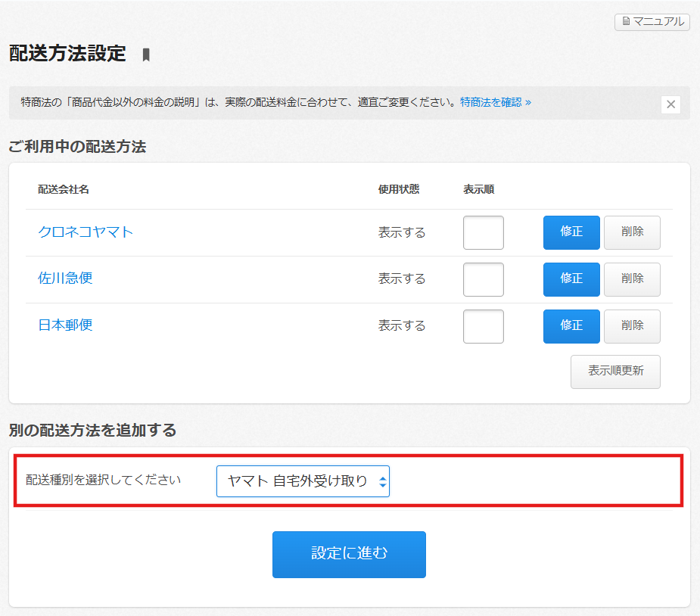This screenshot has width=700, height=616.
Task: Click the bookmark icon beside 配送方法設定
Action: pyautogui.click(x=146, y=54)
